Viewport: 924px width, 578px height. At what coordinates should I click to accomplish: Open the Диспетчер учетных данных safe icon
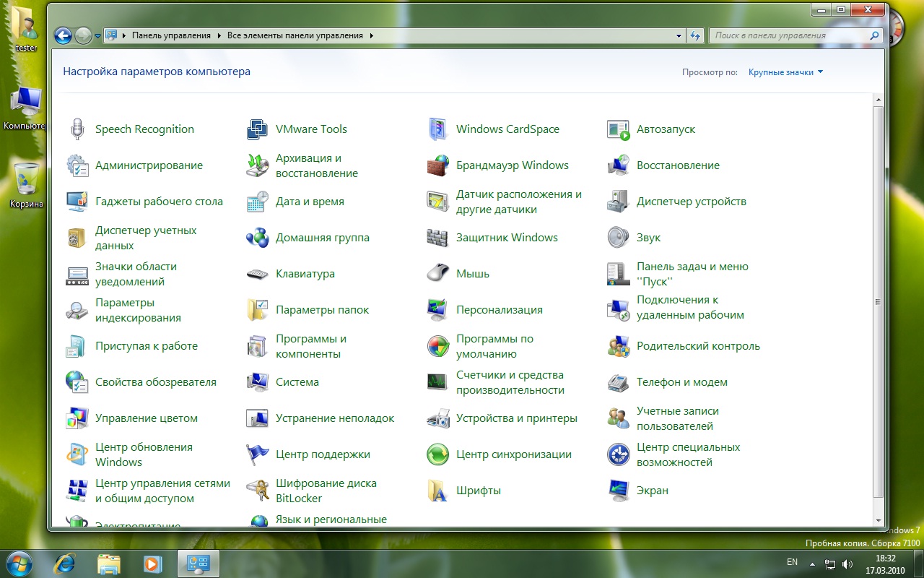(77, 238)
